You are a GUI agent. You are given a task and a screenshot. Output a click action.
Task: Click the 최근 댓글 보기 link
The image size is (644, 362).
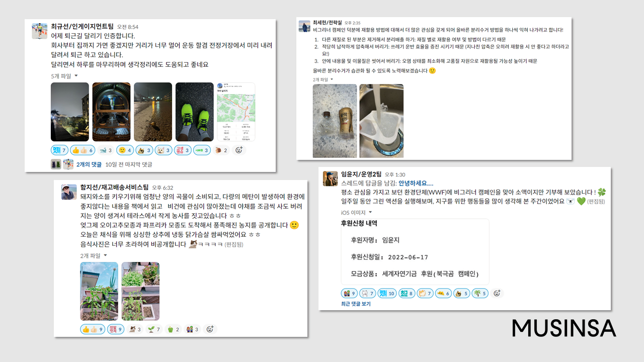click(356, 304)
